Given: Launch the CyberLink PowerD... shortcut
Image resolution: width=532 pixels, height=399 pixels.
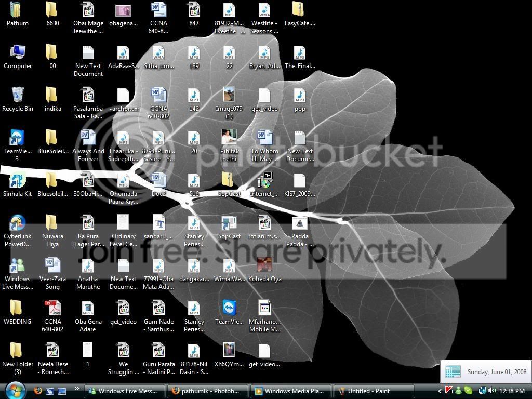Looking at the screenshot, I should point(17,223).
